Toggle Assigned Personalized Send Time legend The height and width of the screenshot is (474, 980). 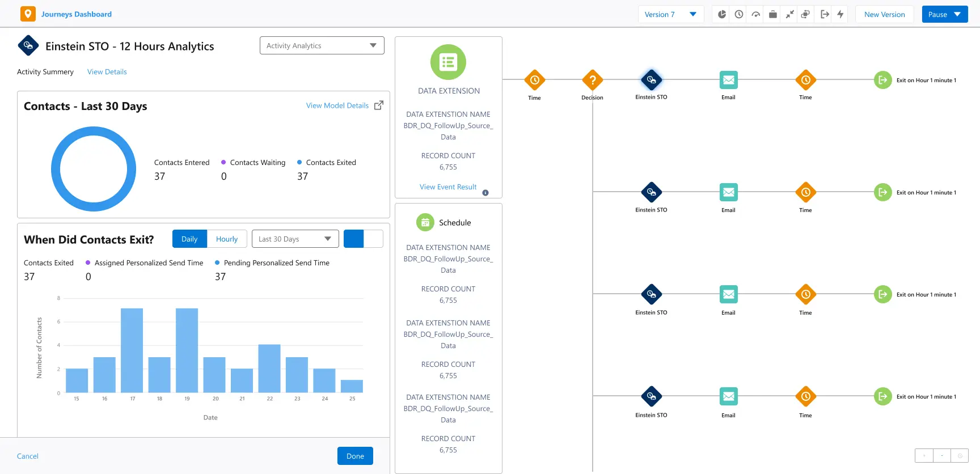[x=145, y=263]
